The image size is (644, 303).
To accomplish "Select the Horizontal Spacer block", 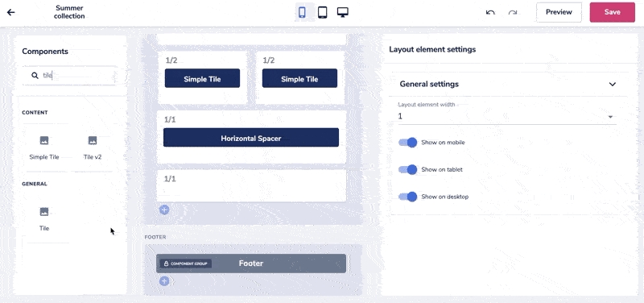I will (x=251, y=137).
